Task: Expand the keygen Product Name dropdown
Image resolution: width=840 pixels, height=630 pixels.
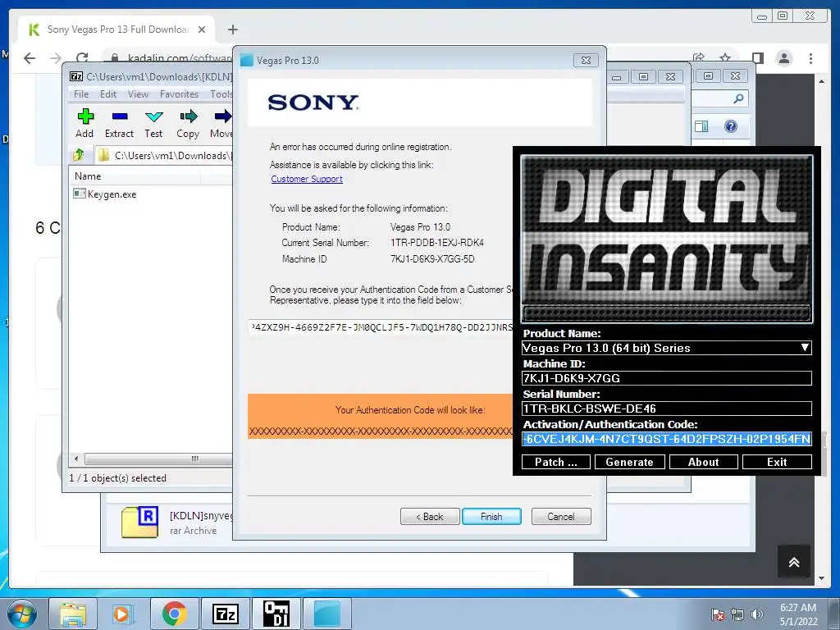Action: click(x=804, y=348)
